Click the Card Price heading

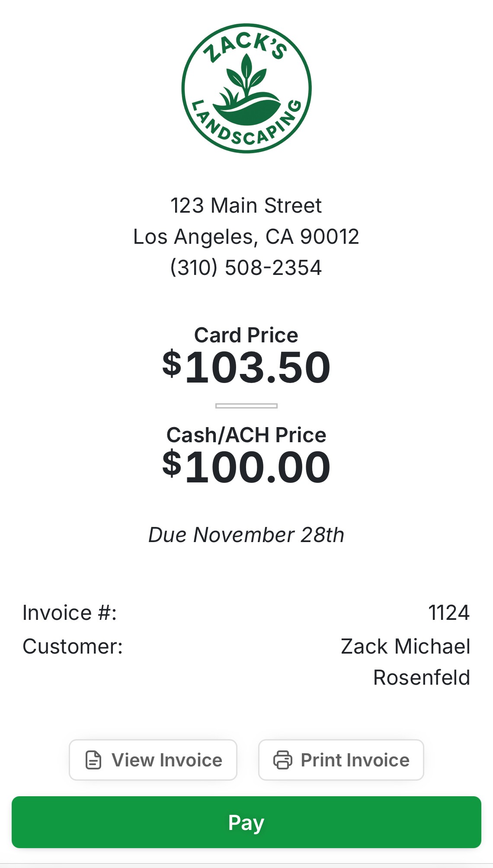click(246, 335)
